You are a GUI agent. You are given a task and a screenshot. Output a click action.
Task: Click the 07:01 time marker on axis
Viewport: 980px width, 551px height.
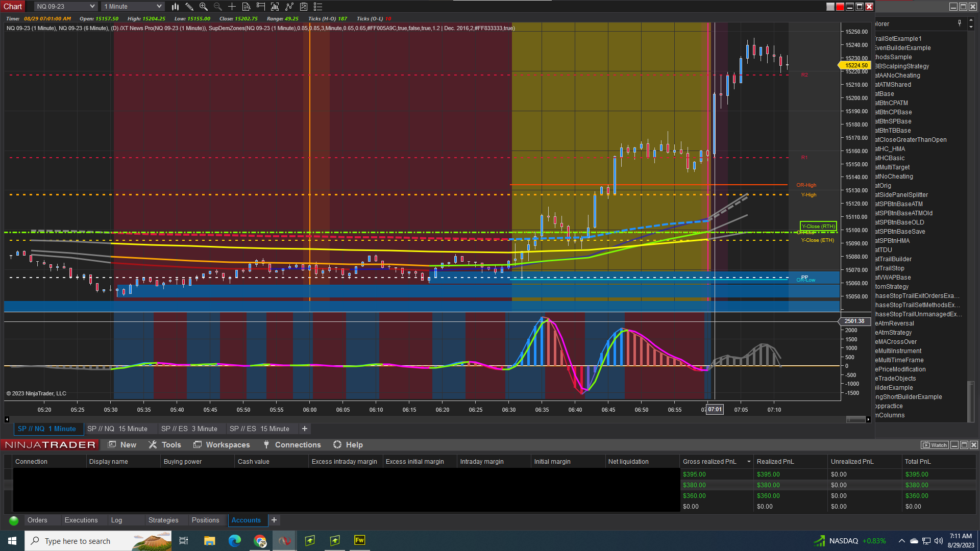pyautogui.click(x=715, y=410)
